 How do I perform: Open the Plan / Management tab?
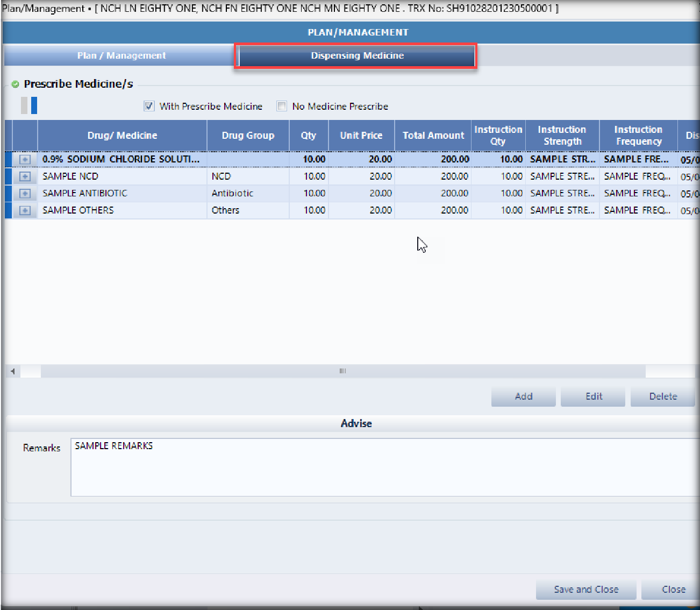point(121,56)
